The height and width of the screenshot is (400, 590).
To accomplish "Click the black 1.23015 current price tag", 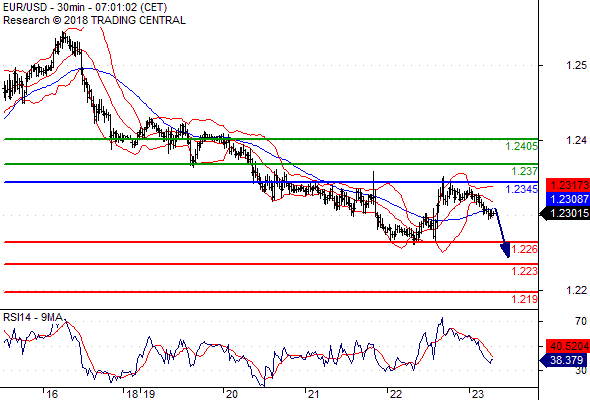I will pyautogui.click(x=565, y=213).
